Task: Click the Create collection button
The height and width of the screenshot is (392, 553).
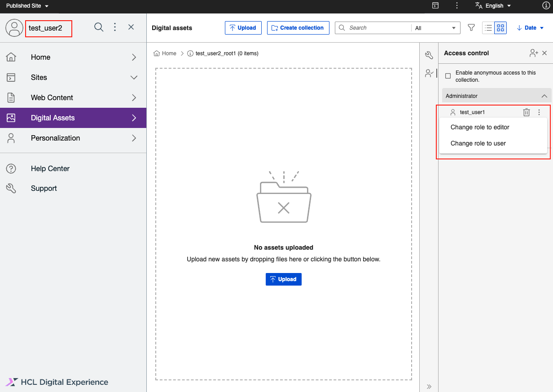Action: [298, 27]
